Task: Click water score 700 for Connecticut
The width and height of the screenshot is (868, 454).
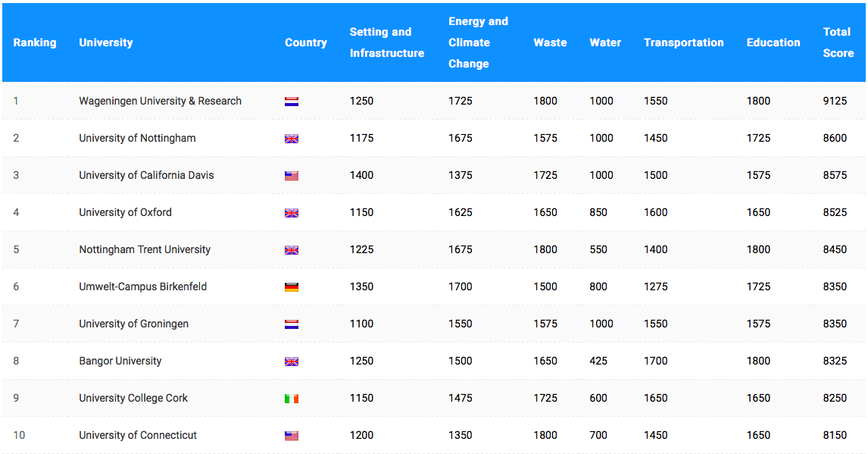Action: 598,434
